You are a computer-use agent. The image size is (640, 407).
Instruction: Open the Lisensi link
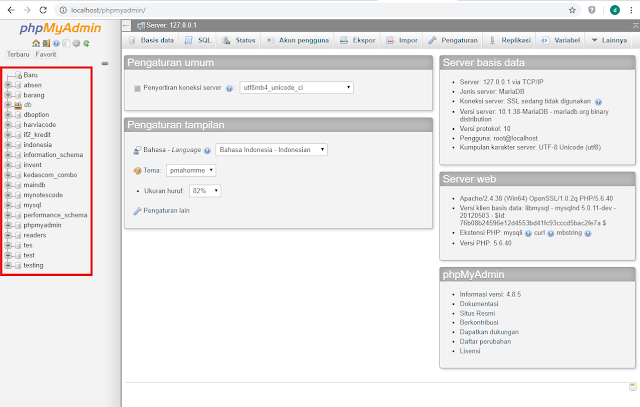[470, 351]
